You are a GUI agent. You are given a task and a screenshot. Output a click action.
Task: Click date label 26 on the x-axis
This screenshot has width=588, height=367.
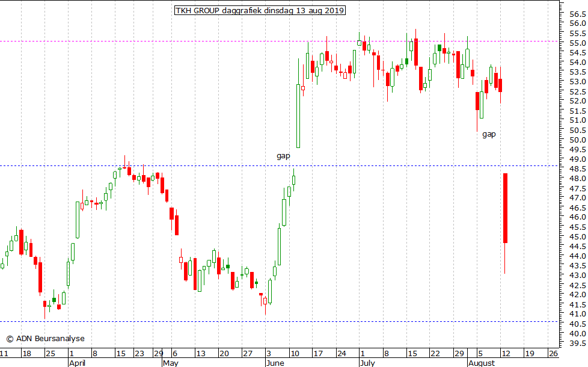[x=553, y=353]
